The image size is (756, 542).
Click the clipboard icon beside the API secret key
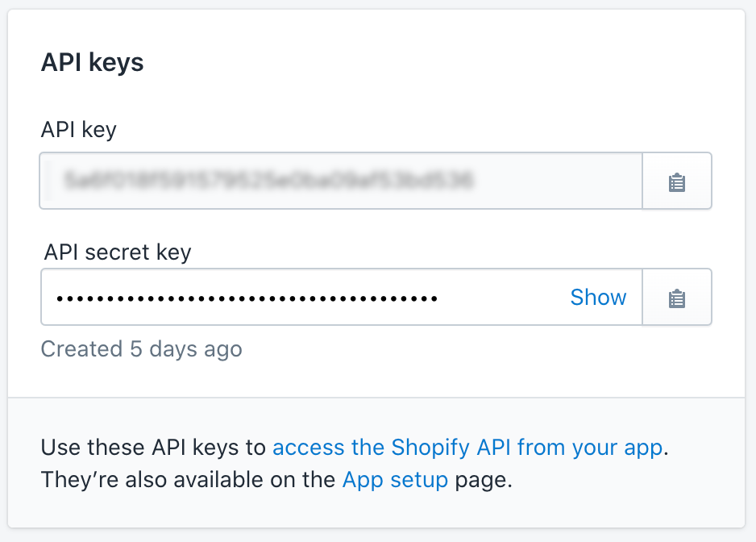point(677,297)
